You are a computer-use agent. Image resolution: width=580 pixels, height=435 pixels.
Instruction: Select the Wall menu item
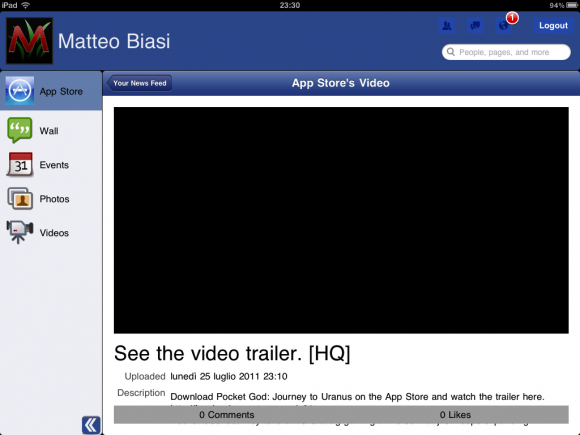pyautogui.click(x=51, y=131)
